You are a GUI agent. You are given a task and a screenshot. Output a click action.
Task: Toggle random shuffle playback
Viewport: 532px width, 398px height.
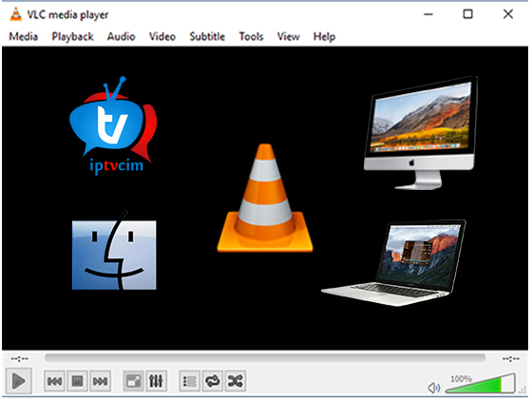point(236,381)
